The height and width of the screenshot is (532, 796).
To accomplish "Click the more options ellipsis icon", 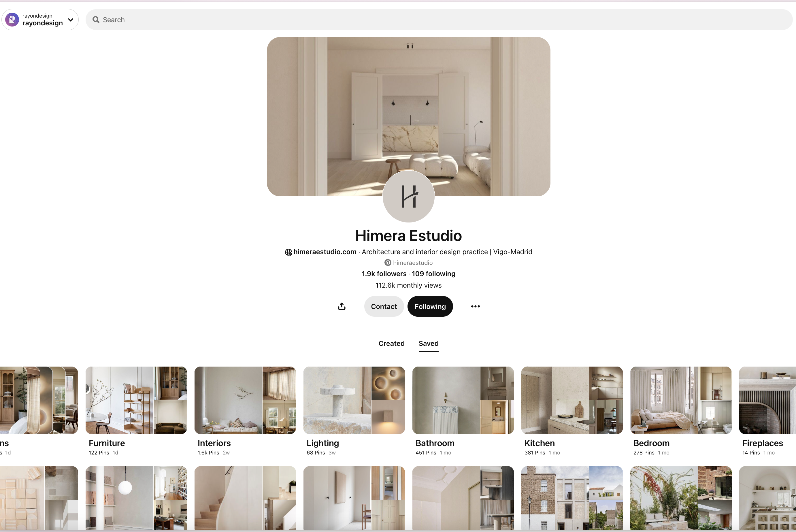I will [x=474, y=306].
